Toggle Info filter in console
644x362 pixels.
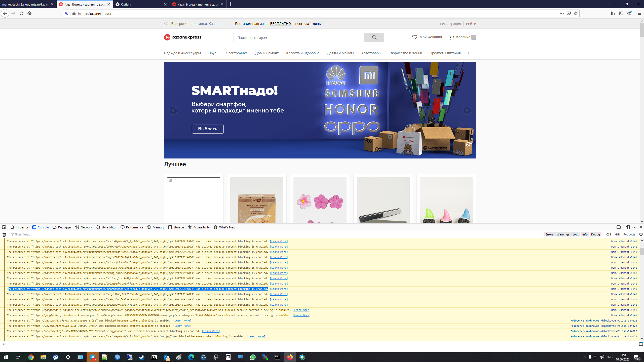click(x=585, y=234)
